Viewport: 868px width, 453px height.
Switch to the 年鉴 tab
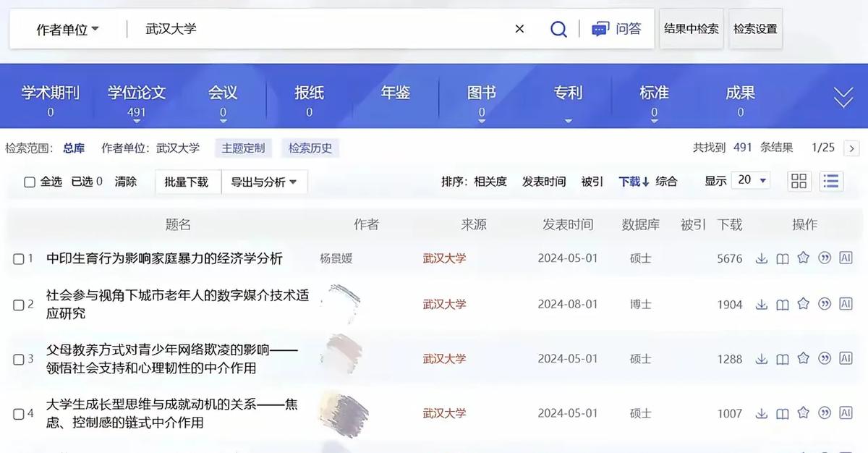(396, 93)
